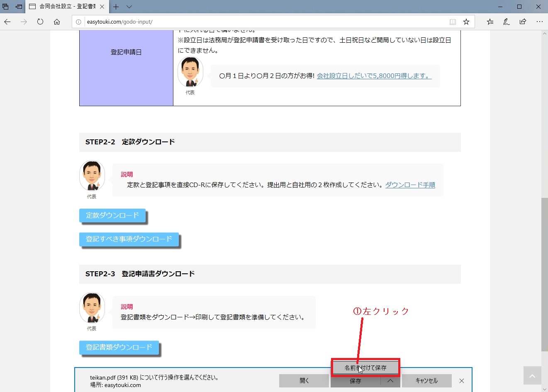This screenshot has width=548, height=392.
Task: Open the Reading view book icon
Action: pos(453,22)
